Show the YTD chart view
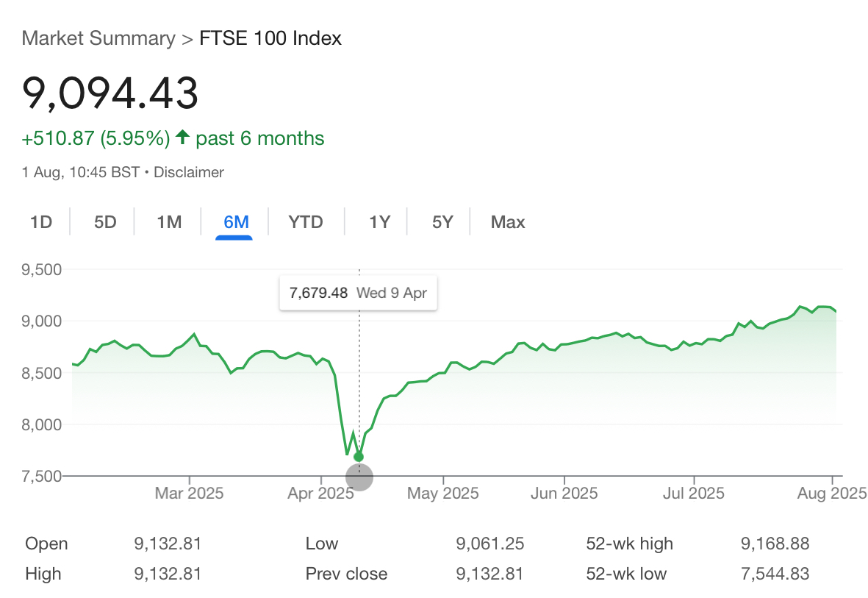 tap(306, 222)
